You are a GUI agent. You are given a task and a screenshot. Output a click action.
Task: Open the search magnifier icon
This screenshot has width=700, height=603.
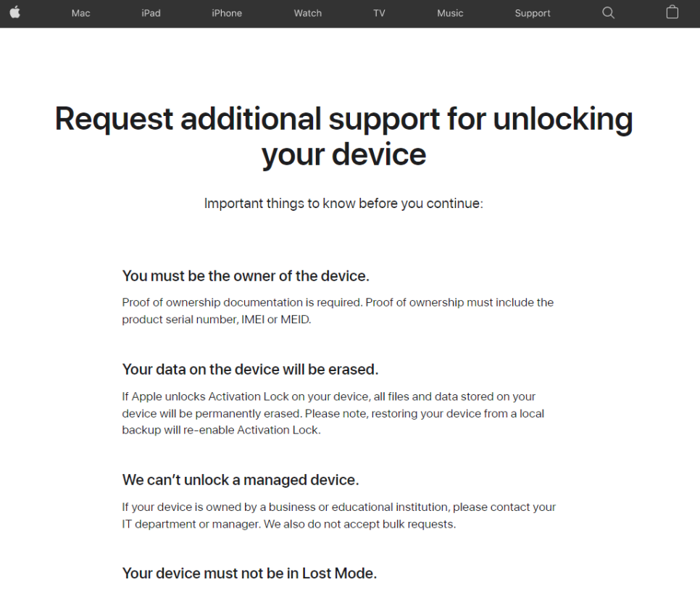tap(608, 12)
